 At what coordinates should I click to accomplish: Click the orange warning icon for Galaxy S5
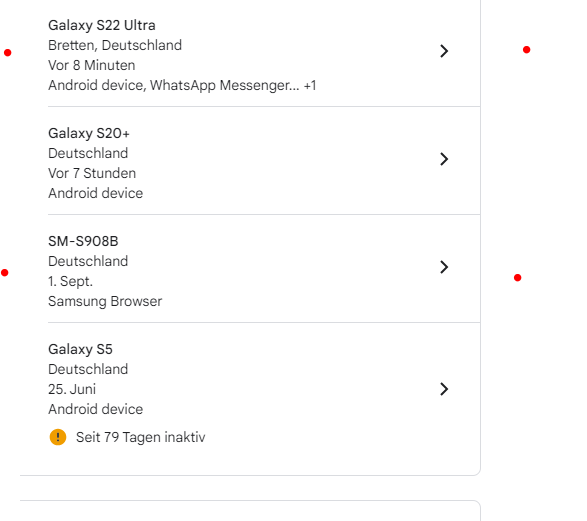pos(58,437)
